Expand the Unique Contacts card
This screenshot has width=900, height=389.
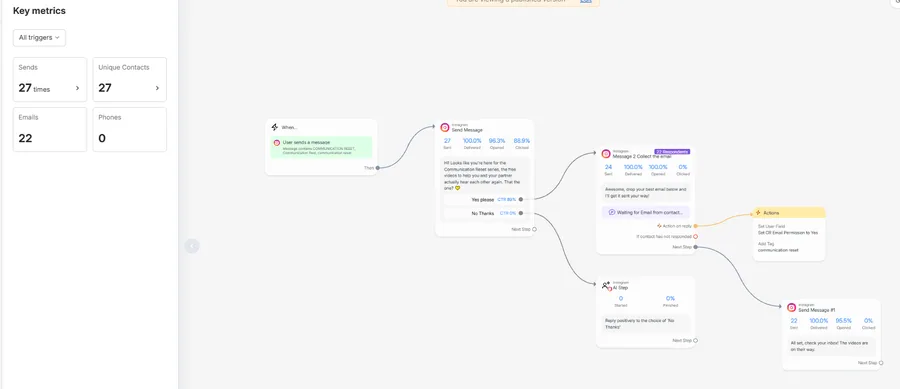coord(130,79)
